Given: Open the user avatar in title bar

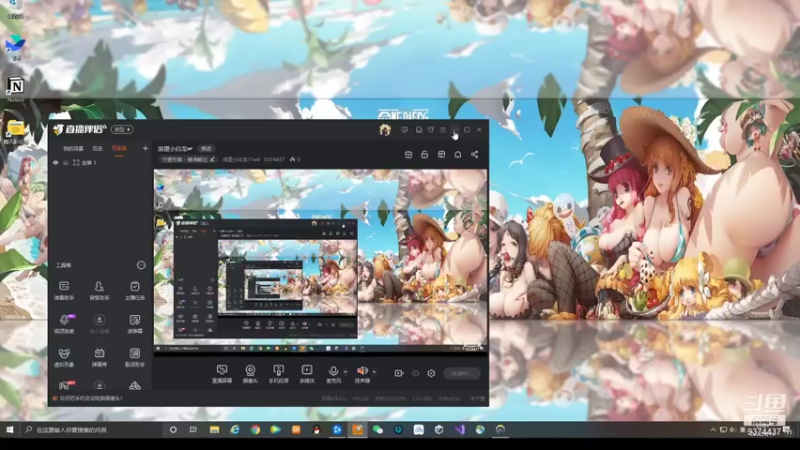Looking at the screenshot, I should (x=385, y=130).
